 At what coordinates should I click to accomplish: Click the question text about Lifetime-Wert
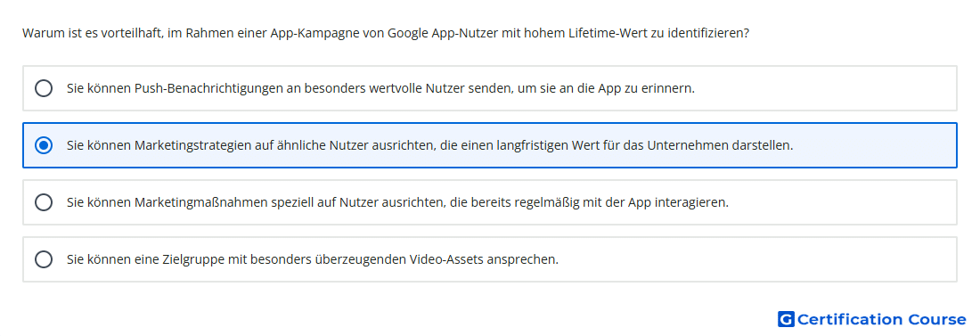(386, 33)
